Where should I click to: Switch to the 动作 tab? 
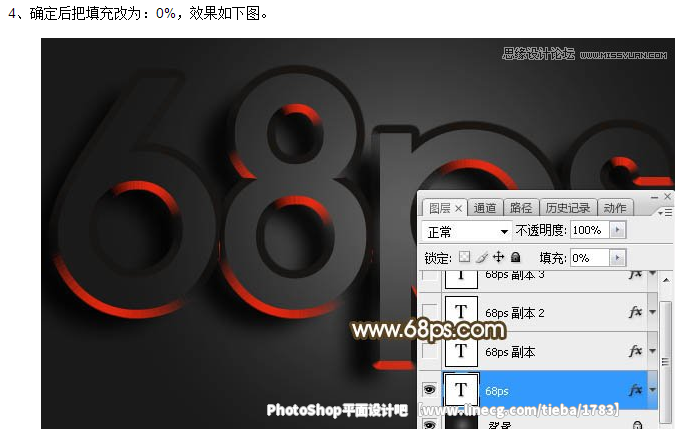[x=615, y=208]
